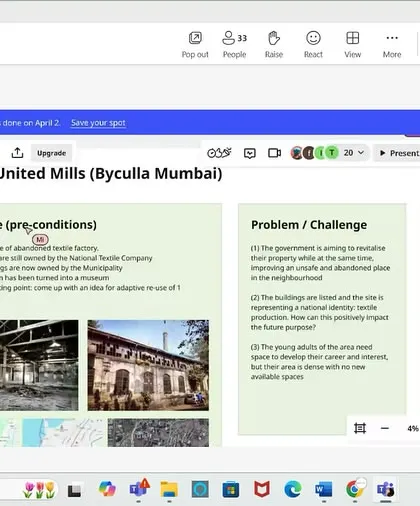Start a Miro video chat
Screen dimensions: 420x506
click(x=274, y=153)
